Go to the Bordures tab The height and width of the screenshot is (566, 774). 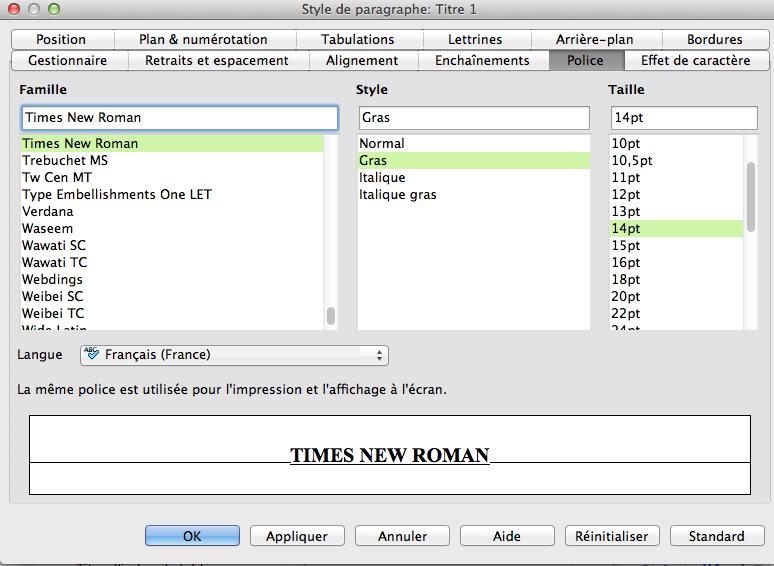coord(714,39)
